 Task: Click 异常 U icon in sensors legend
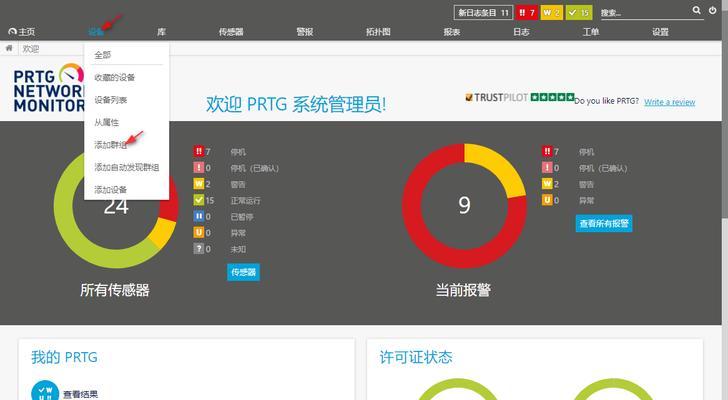199,232
